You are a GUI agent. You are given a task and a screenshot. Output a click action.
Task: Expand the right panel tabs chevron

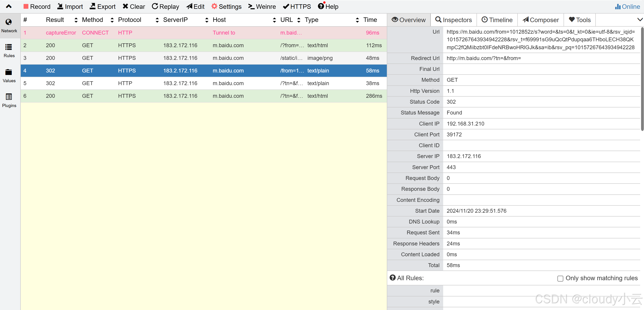coord(639,20)
